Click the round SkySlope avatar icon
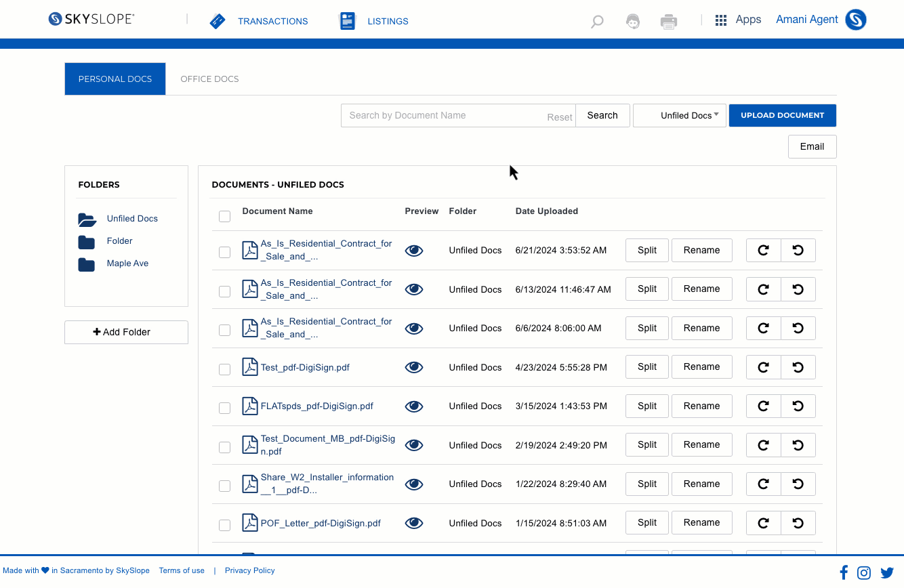The width and height of the screenshot is (904, 588). pos(856,20)
